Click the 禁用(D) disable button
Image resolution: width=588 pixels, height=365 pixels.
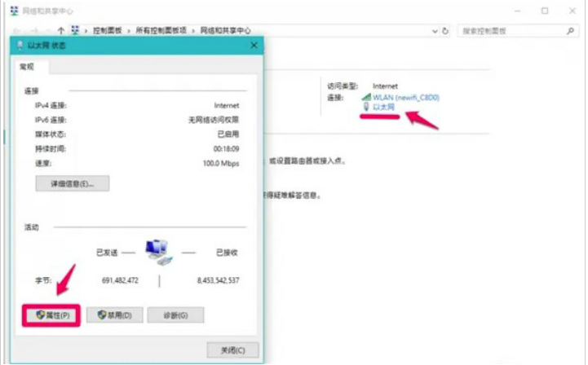pyautogui.click(x=114, y=315)
